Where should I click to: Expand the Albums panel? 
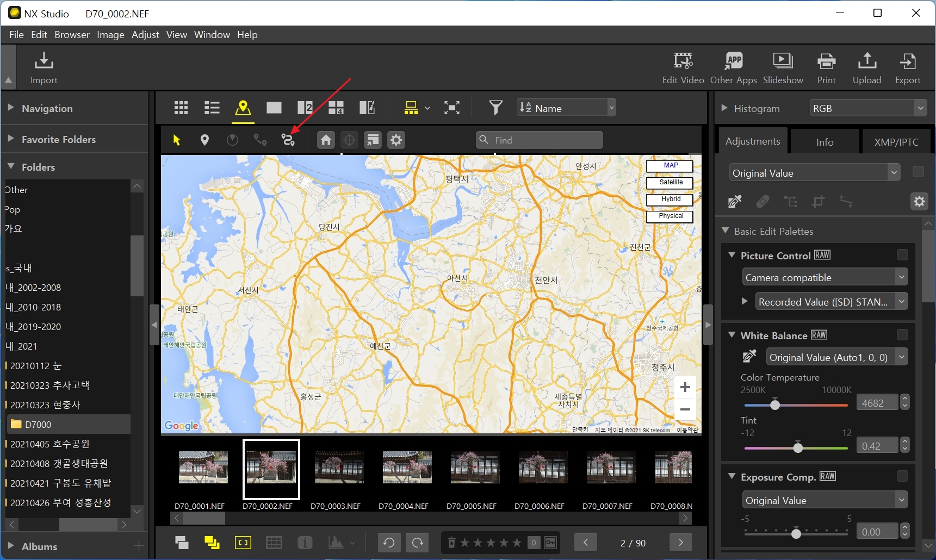coord(10,546)
